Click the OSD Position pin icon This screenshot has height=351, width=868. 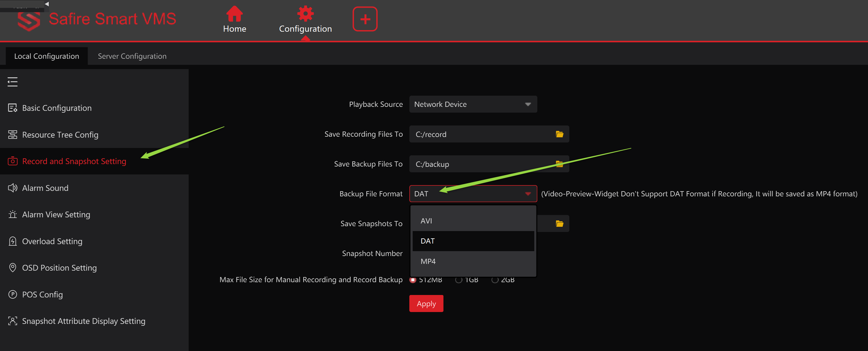(12, 268)
